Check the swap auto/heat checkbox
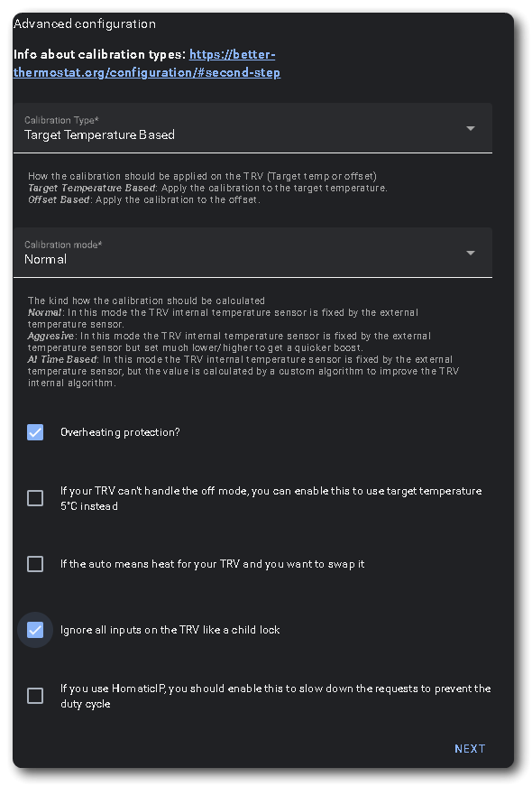The width and height of the screenshot is (532, 786). click(35, 564)
